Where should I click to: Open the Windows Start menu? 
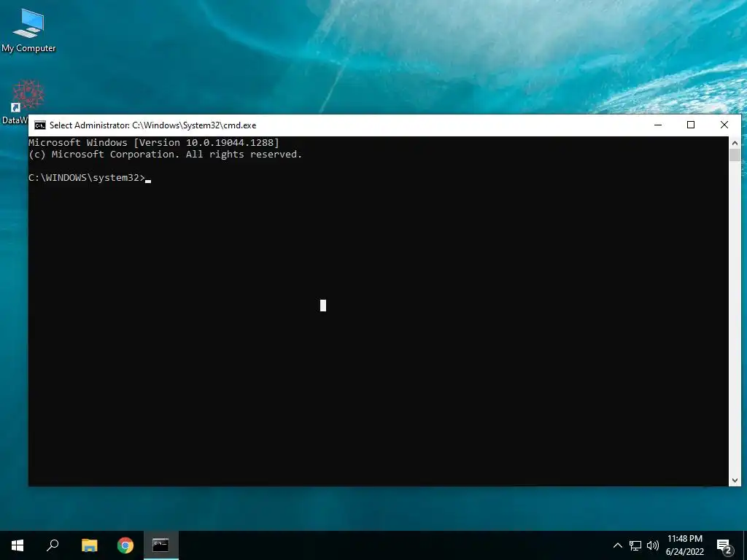coord(18,545)
